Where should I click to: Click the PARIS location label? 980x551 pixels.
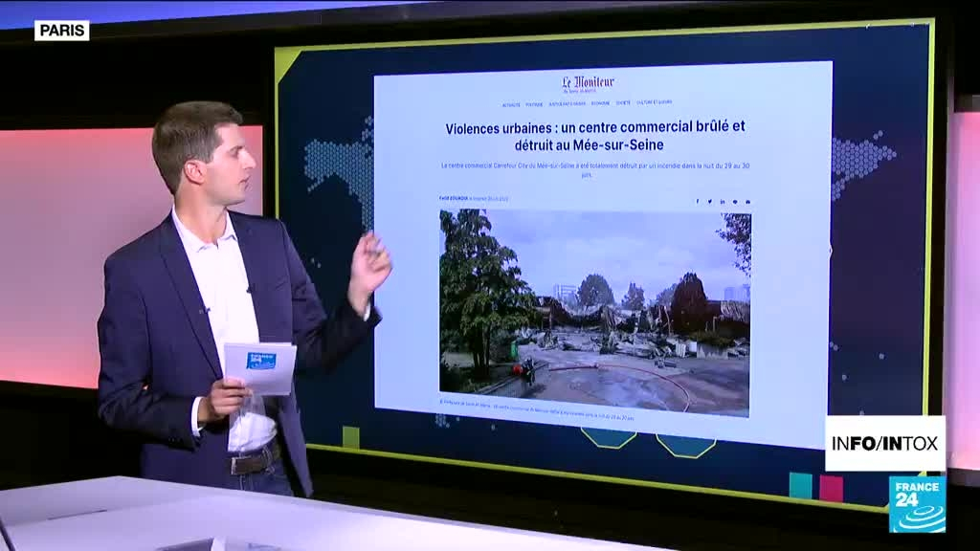tap(61, 30)
